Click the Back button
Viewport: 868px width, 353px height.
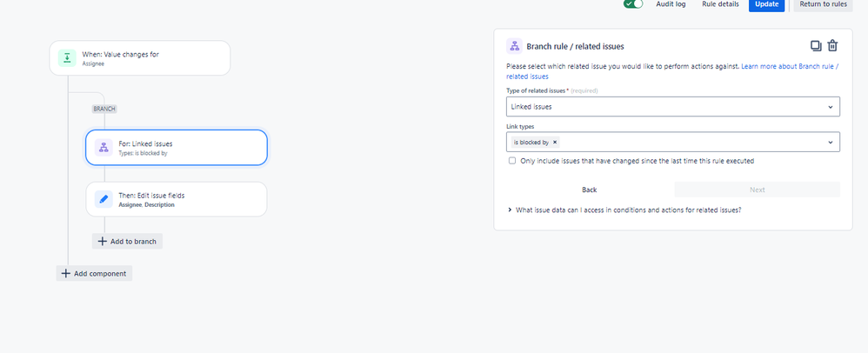[x=589, y=190]
